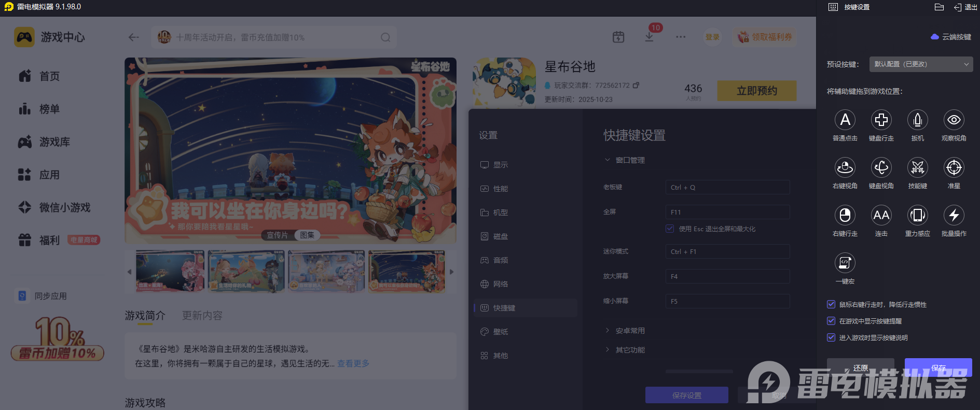
Task: Choose the 观察视角 eye icon
Action: pos(954,120)
